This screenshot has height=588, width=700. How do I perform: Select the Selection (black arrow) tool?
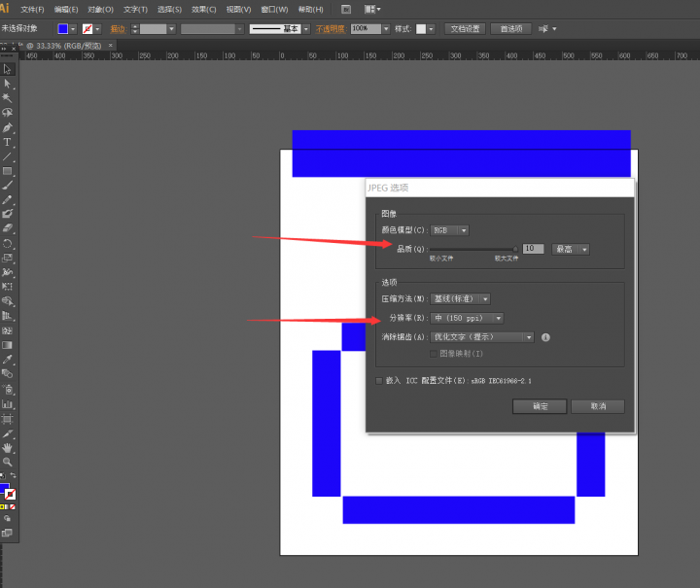[8, 69]
